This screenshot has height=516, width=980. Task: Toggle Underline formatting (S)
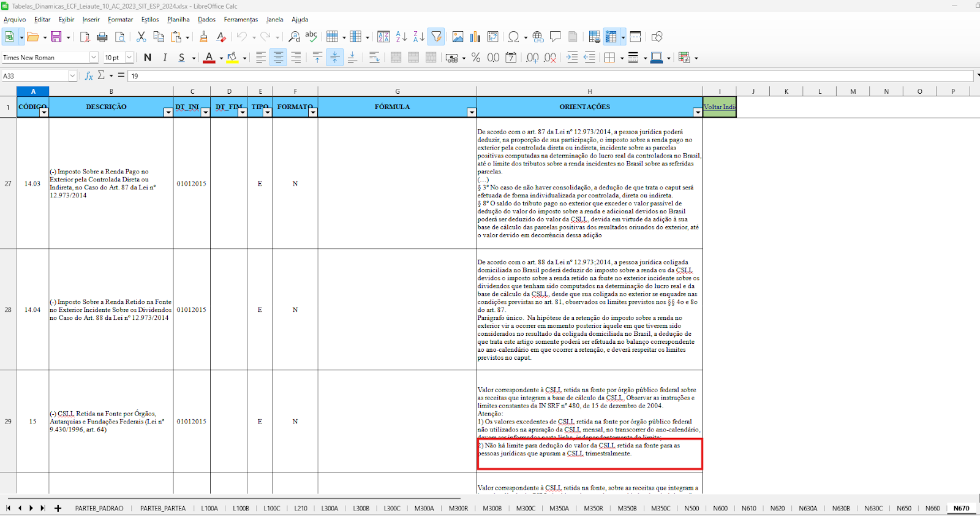[181, 58]
